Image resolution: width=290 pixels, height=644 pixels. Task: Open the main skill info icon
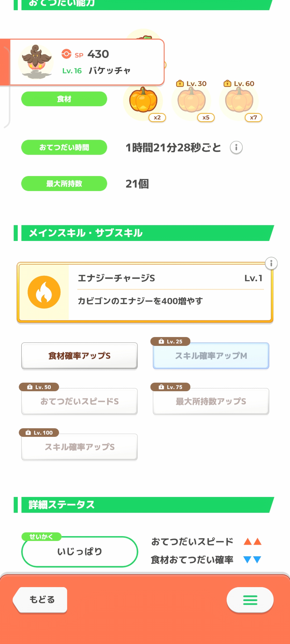(271, 264)
